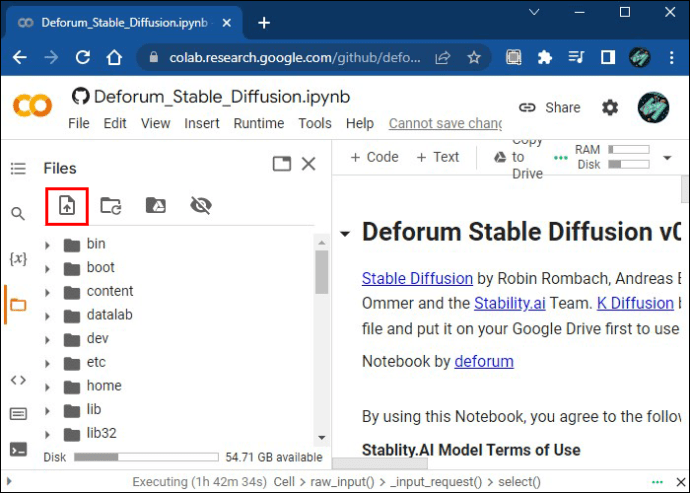Bookmark this page with the star icon

coord(474,58)
